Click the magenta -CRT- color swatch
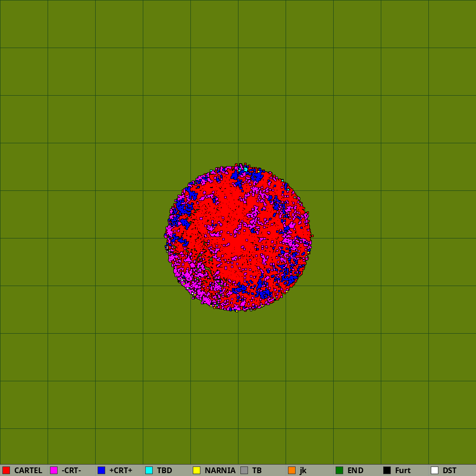This screenshot has height=476, width=476. pyautogui.click(x=54, y=470)
